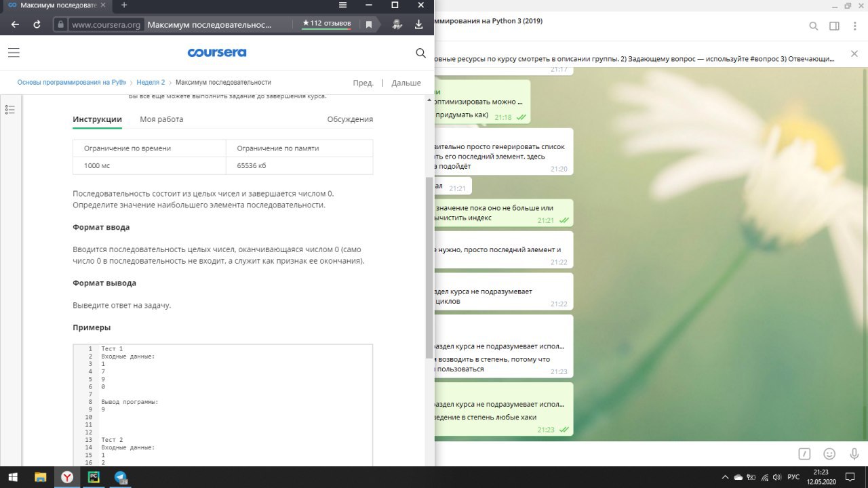Open battery status tray icon
Screen dimensions: 868x488
tap(751, 477)
